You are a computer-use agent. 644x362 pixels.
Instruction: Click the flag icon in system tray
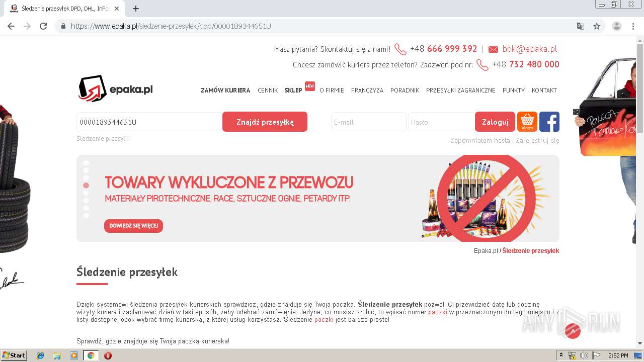(x=596, y=355)
